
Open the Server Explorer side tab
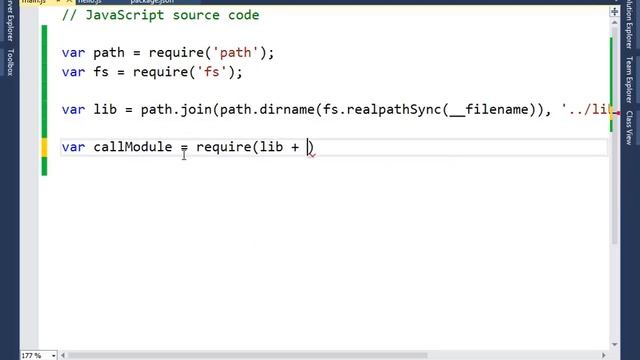pos(10,20)
